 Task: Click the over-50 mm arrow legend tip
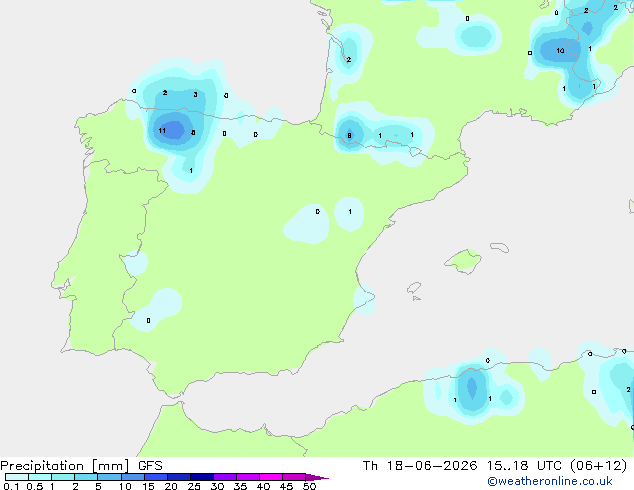point(317,477)
